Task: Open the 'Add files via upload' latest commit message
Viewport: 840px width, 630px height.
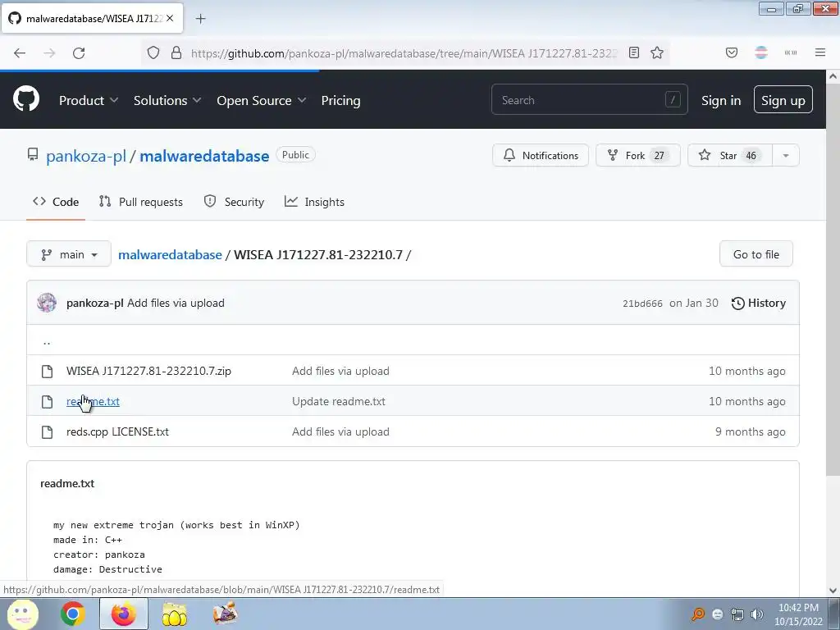Action: pos(176,303)
